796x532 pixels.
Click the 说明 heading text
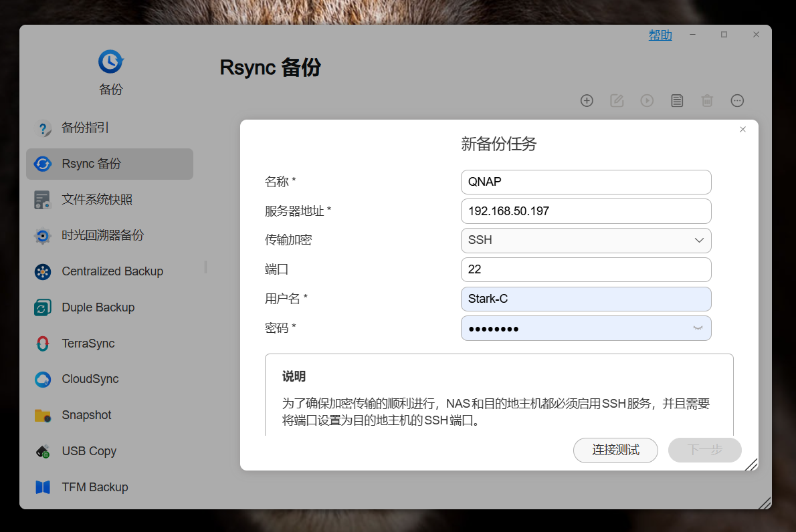pyautogui.click(x=294, y=376)
